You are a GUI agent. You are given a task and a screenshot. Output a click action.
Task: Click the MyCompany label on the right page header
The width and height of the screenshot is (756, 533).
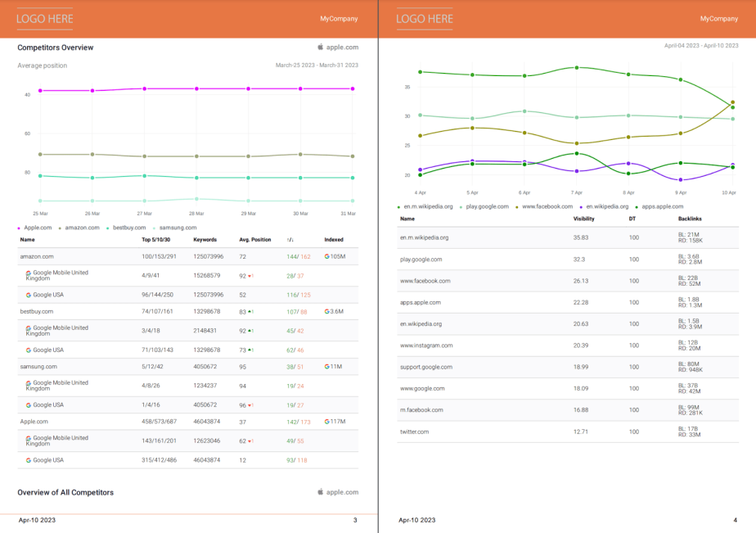coord(719,18)
